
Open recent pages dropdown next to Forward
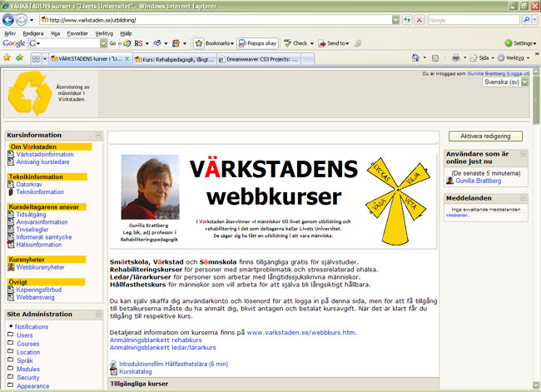tap(32, 20)
